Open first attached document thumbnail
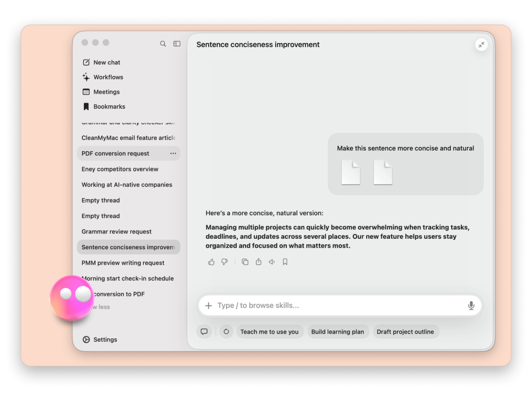Viewport: 532px width, 395px height. tap(351, 172)
